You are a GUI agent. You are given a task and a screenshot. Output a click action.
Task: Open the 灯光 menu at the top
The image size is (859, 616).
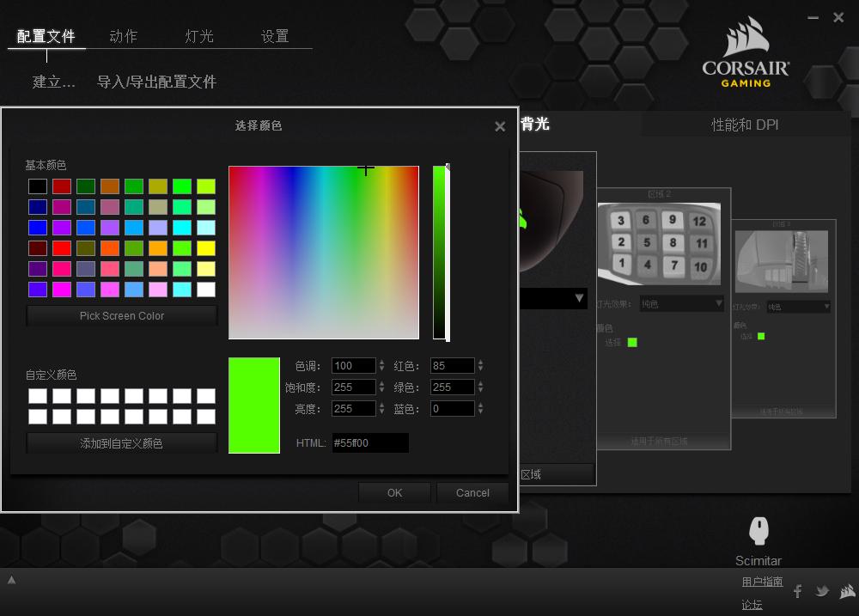coord(198,36)
